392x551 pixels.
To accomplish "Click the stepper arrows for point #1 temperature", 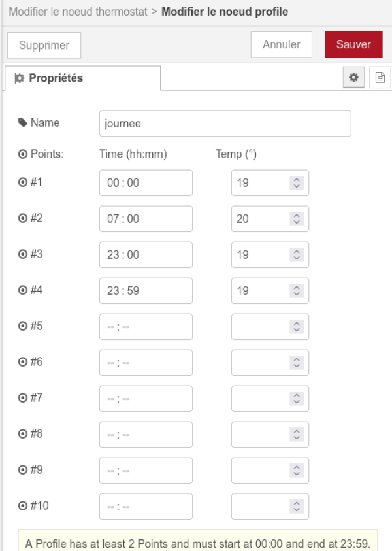I will pyautogui.click(x=297, y=183).
